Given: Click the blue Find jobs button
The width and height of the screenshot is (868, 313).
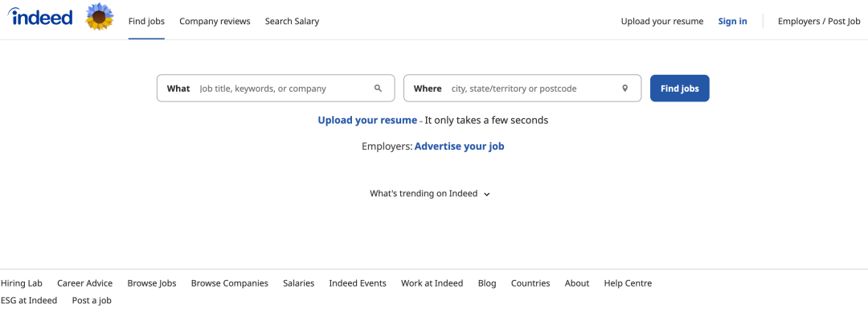Looking at the screenshot, I should click(x=680, y=88).
